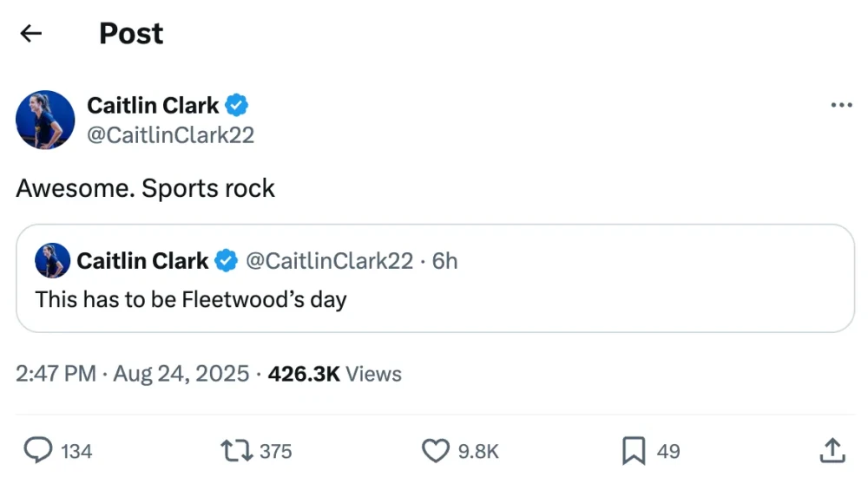Click the small avatar in the quoted post
The height and width of the screenshot is (490, 868).
(x=52, y=260)
